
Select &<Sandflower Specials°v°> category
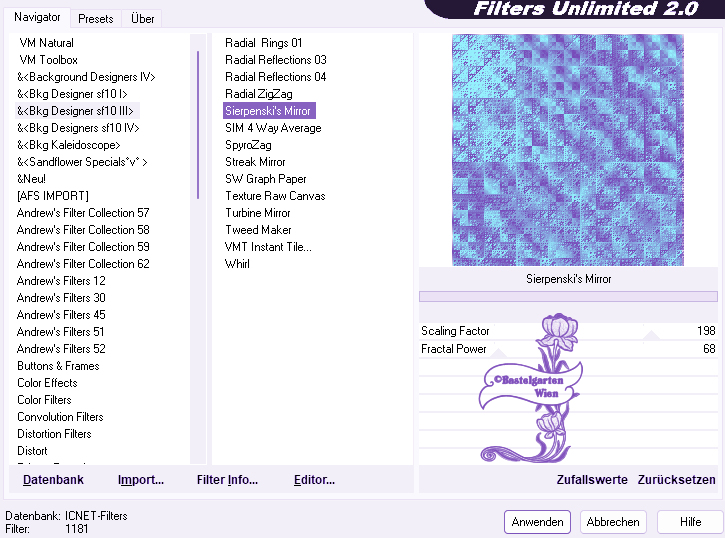coord(82,162)
